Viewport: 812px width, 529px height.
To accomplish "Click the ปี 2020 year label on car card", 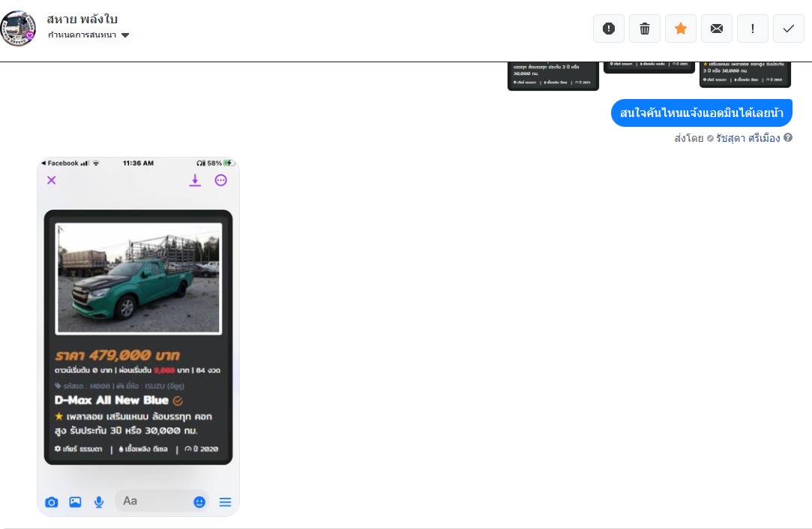I will 202,449.
